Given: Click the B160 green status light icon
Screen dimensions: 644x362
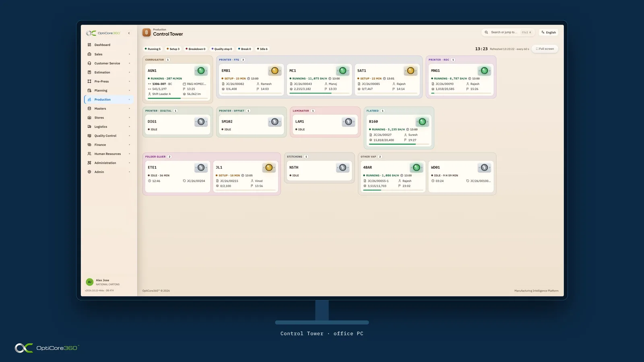Looking at the screenshot, I should [422, 121].
